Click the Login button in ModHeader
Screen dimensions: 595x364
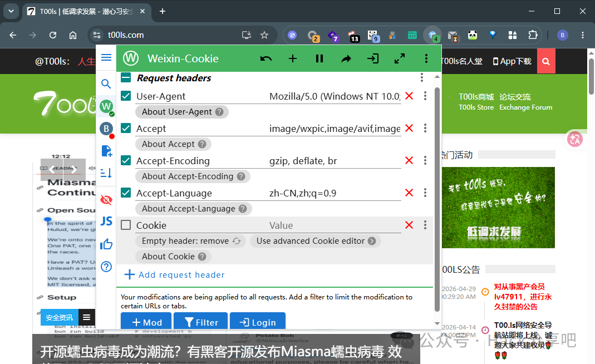[258, 322]
